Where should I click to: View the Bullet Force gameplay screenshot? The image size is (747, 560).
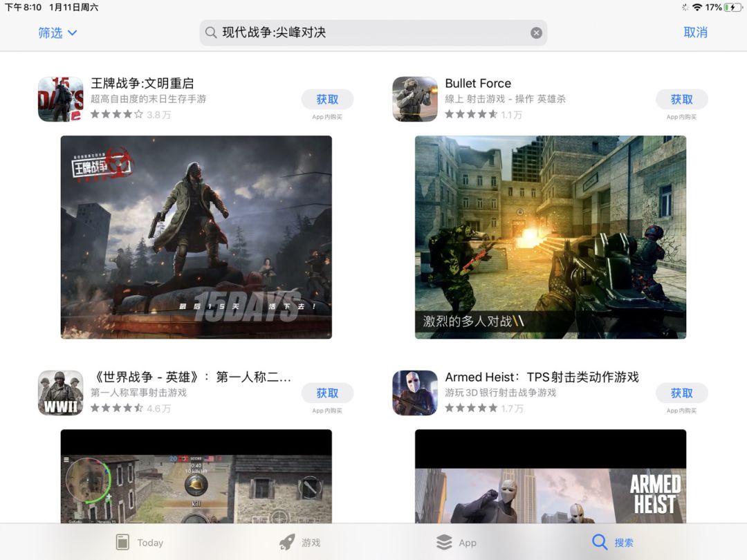click(x=551, y=237)
